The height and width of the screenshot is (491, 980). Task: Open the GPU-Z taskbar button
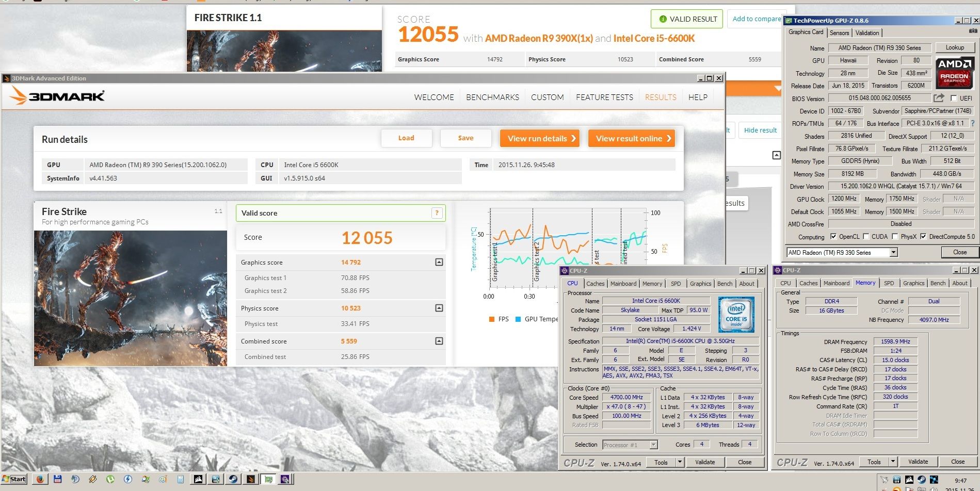point(268,479)
